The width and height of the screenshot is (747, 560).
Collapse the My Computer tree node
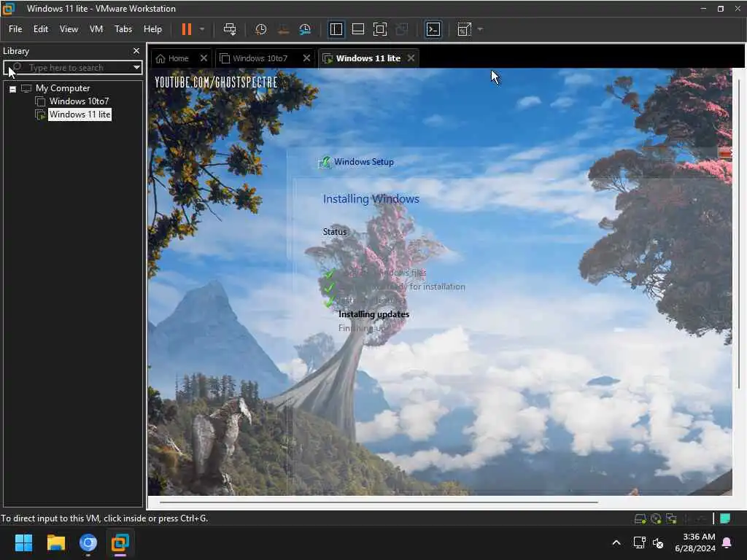point(13,88)
